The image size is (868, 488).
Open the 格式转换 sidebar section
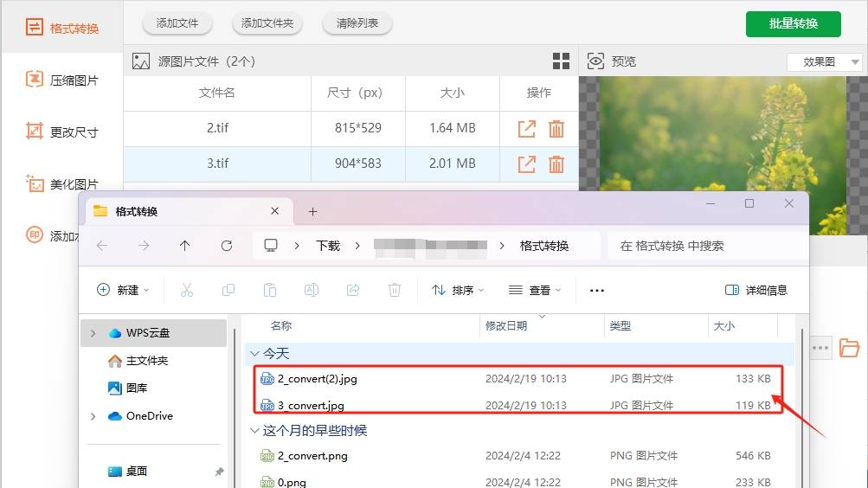62,27
